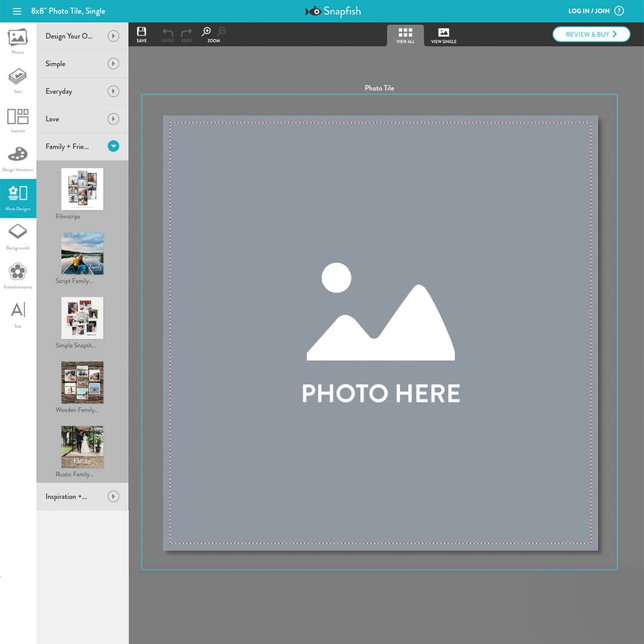
Task: Click the Photo Here placeholder on tile
Action: pyautogui.click(x=380, y=333)
